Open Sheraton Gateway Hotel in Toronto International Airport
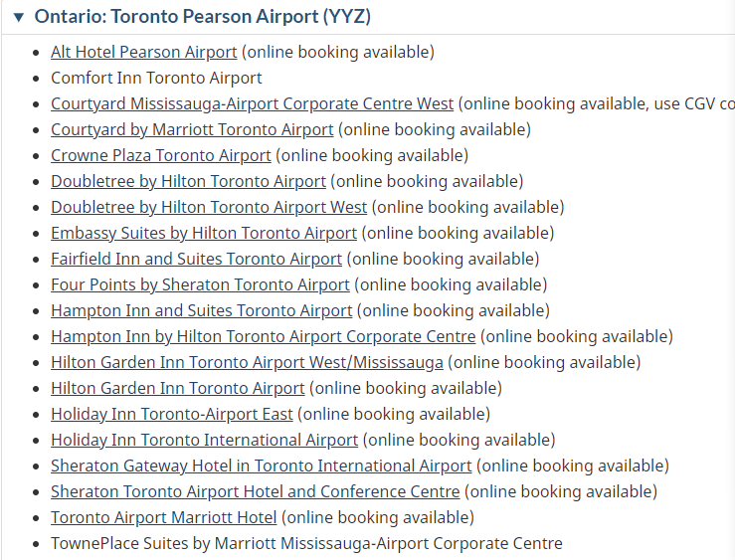Image resolution: width=735 pixels, height=560 pixels. click(262, 466)
